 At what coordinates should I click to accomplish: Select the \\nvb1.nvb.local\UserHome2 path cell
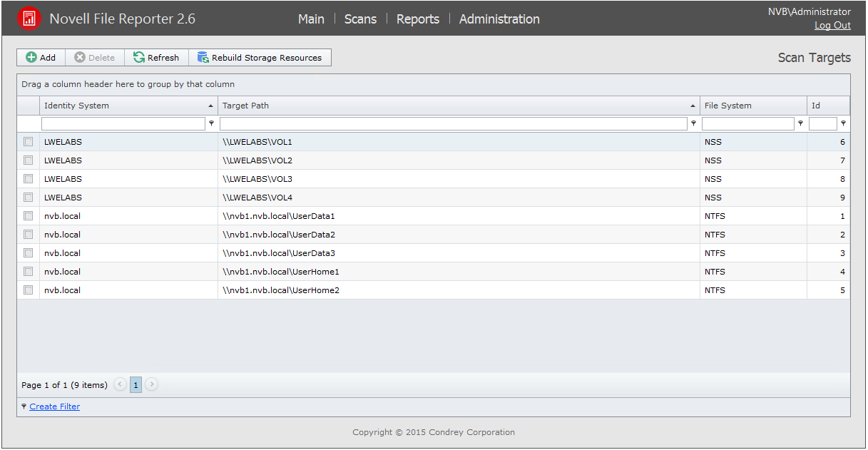(459, 290)
